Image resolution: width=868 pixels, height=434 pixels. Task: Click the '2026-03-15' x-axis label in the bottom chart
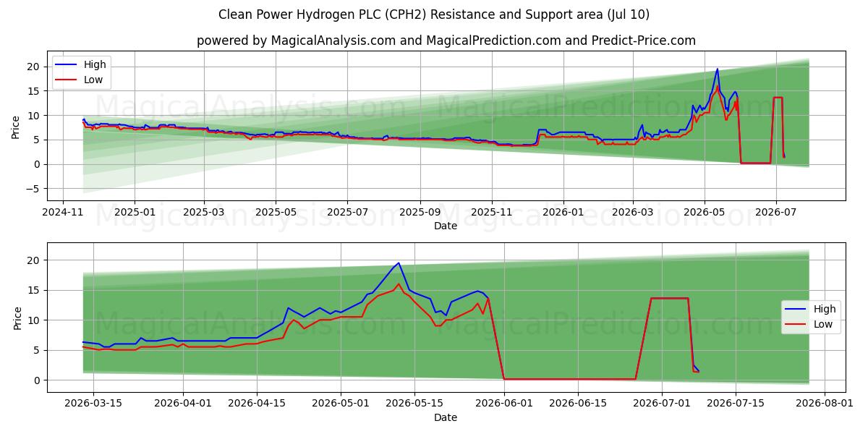pos(93,404)
